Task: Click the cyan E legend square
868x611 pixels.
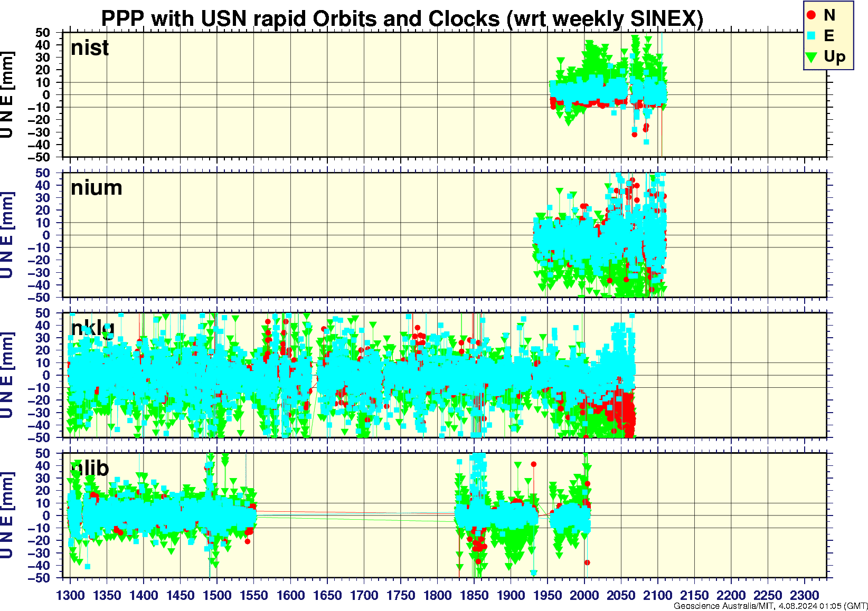Action: 812,36
